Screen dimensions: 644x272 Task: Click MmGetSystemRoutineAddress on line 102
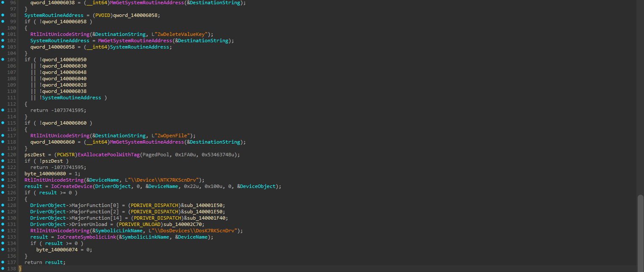[x=135, y=41]
